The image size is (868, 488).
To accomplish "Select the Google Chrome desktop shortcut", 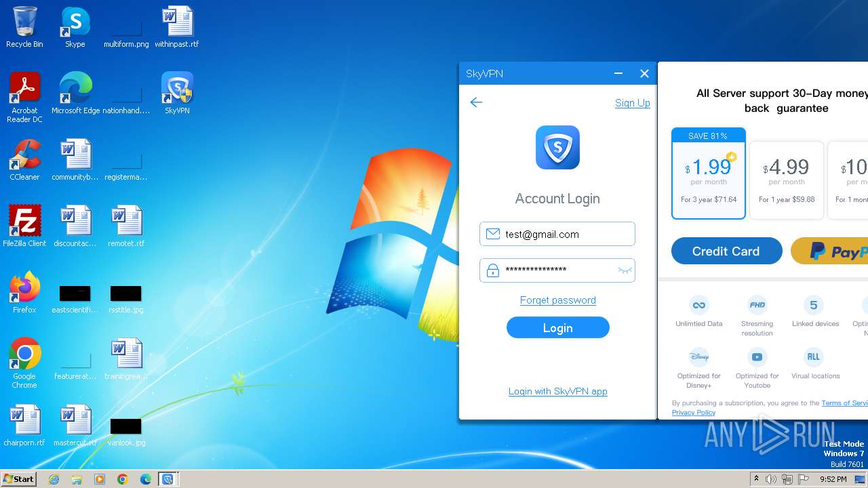I will [x=24, y=363].
